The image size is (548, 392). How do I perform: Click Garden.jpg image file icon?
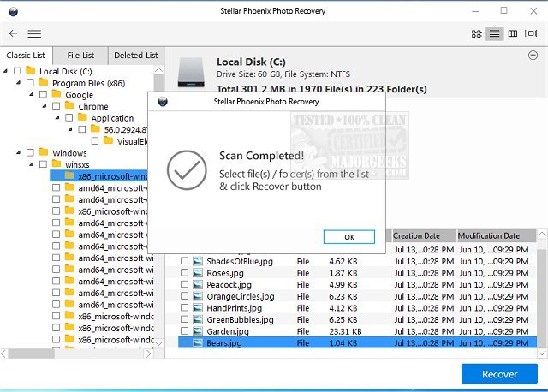coord(198,331)
